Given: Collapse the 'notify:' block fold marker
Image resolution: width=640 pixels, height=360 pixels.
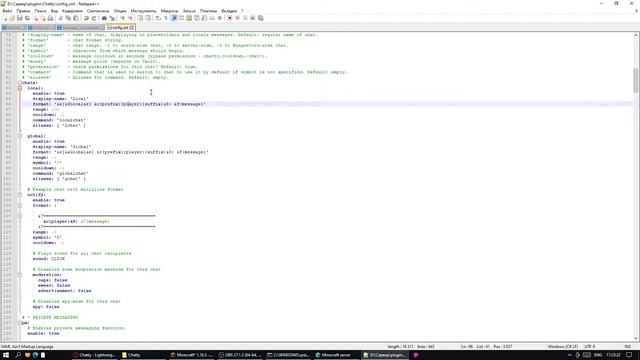Looking at the screenshot, I should click(x=20, y=195).
